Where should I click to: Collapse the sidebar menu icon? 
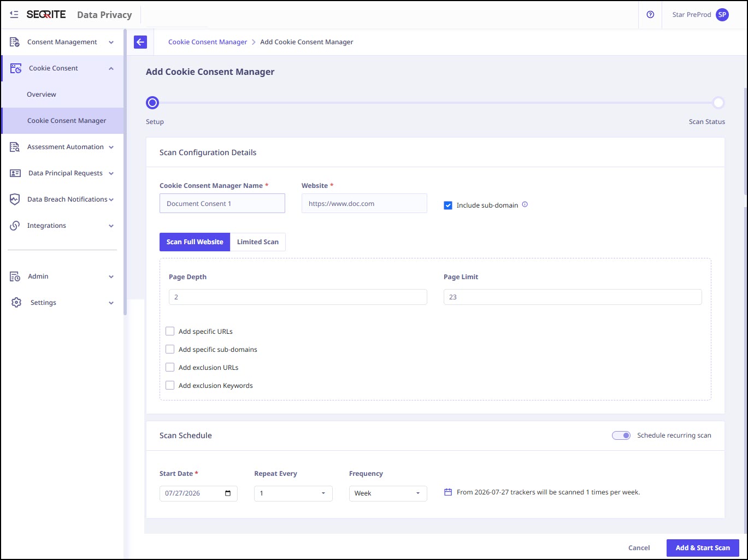coord(14,15)
